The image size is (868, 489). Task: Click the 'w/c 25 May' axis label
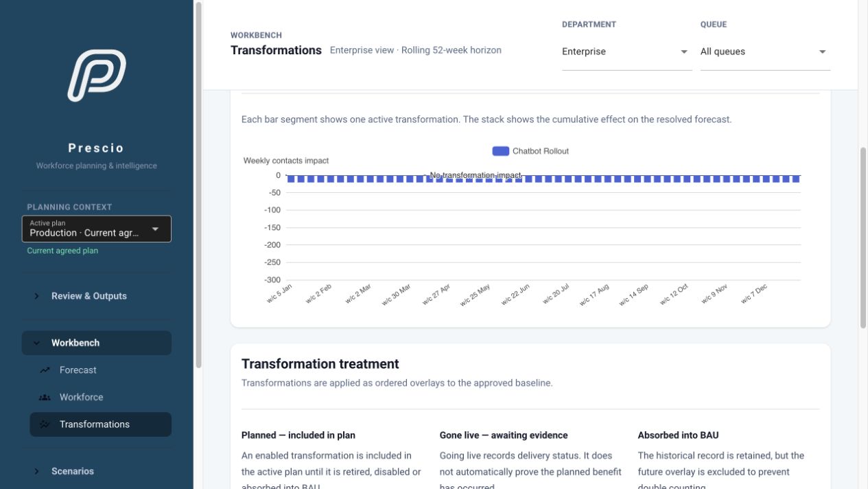tap(476, 295)
